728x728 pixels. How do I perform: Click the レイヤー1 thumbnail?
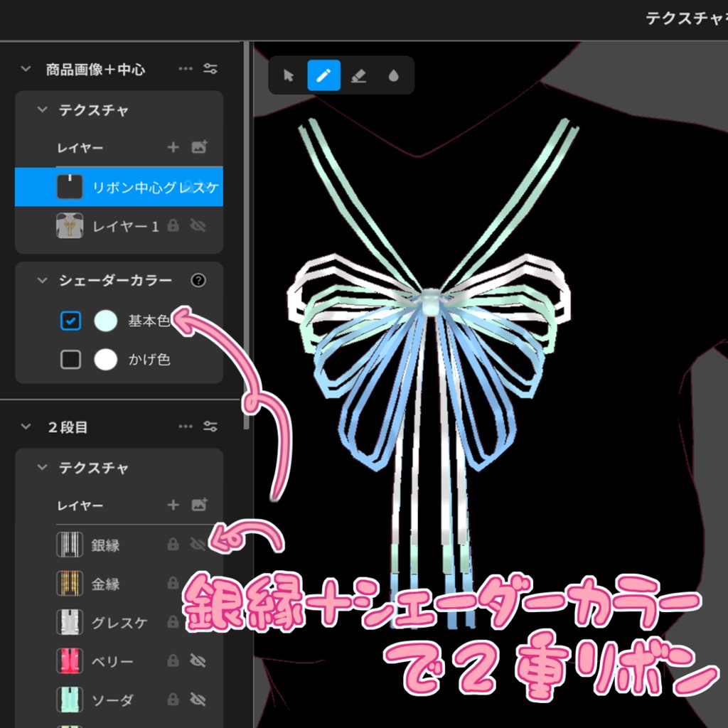(x=70, y=225)
